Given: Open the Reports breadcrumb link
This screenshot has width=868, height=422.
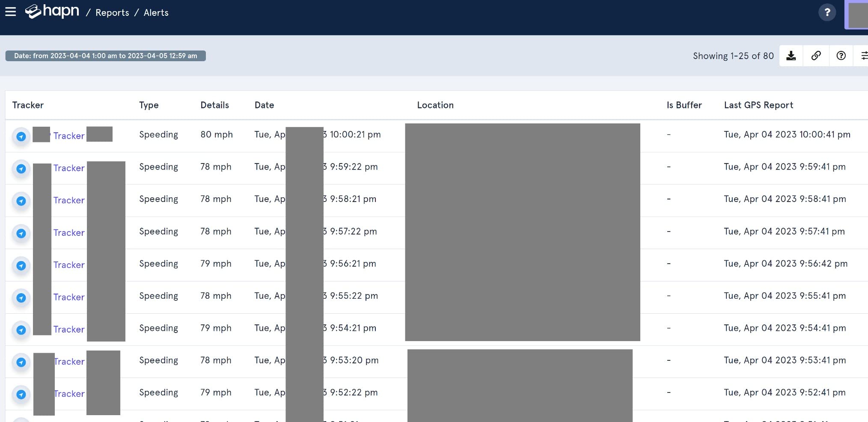Looking at the screenshot, I should [112, 13].
